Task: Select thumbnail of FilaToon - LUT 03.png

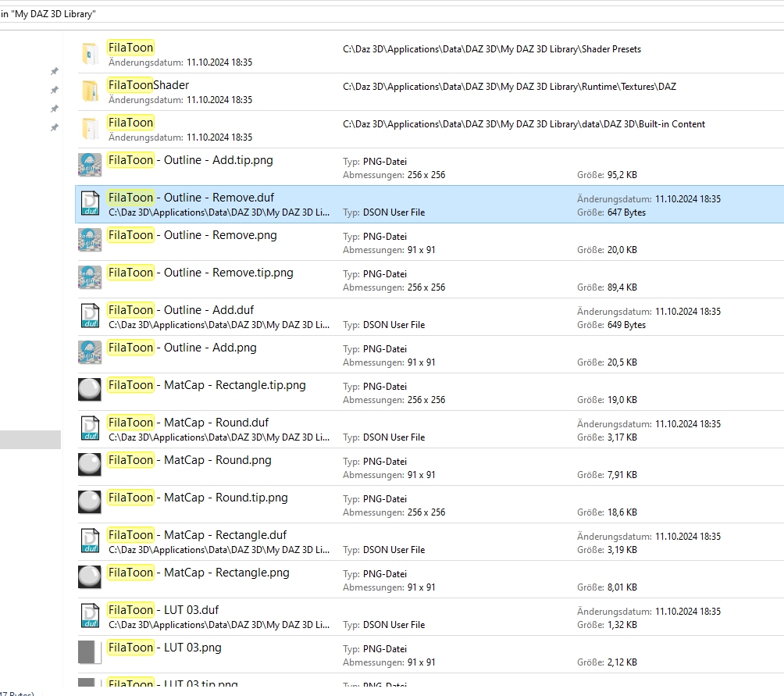Action: pos(90,653)
